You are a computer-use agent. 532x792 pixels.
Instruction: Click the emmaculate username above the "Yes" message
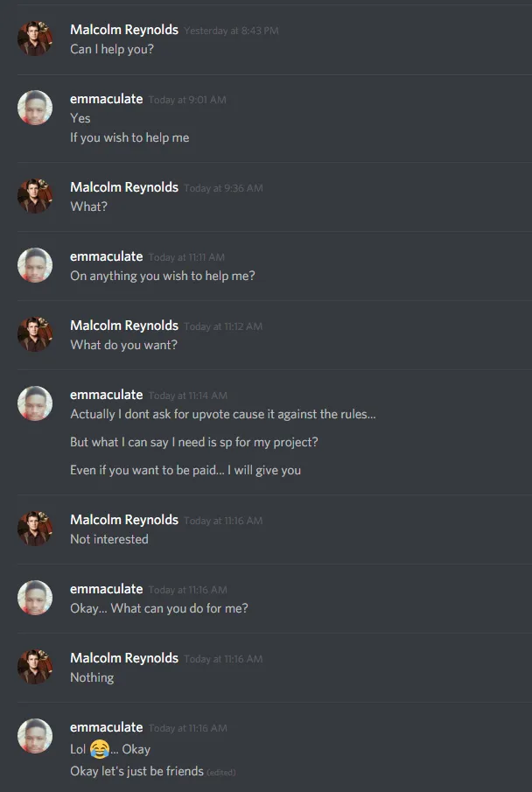107,99
